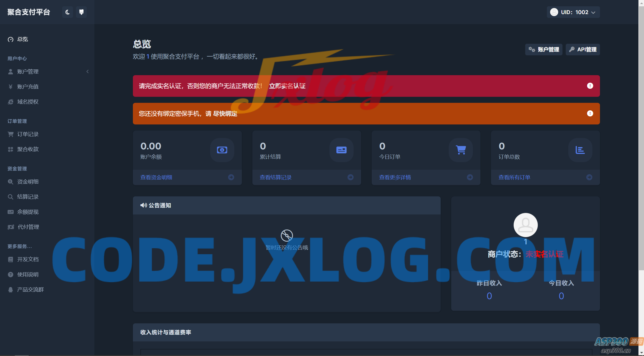Go to 账户充值 in sidebar

[x=28, y=87]
